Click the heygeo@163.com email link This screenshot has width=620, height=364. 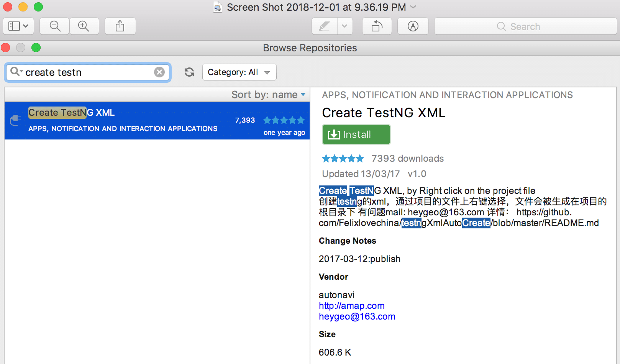357,316
